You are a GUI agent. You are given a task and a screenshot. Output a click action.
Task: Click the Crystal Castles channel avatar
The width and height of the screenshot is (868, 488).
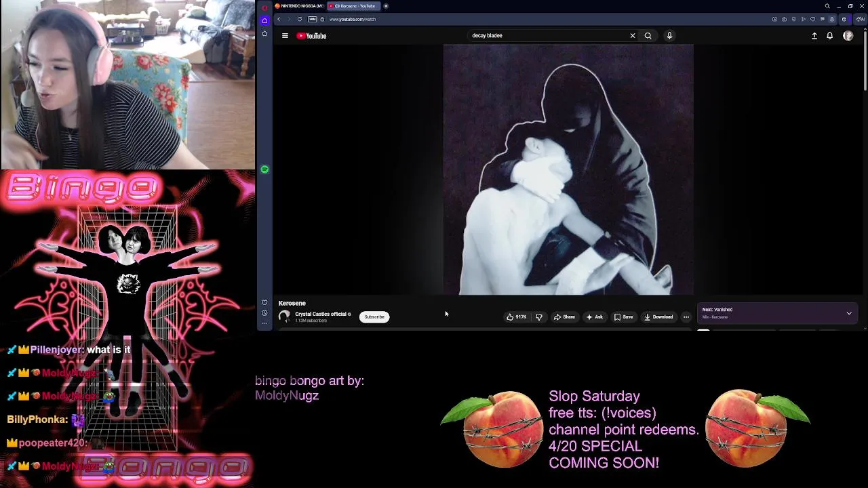pos(284,317)
